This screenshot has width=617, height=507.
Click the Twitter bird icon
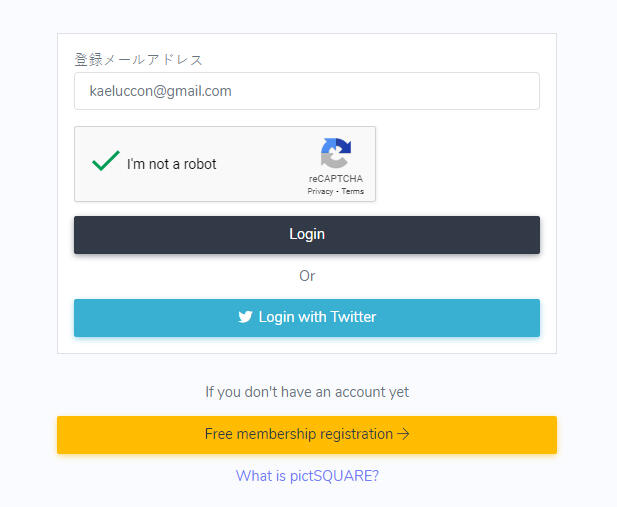(x=245, y=317)
